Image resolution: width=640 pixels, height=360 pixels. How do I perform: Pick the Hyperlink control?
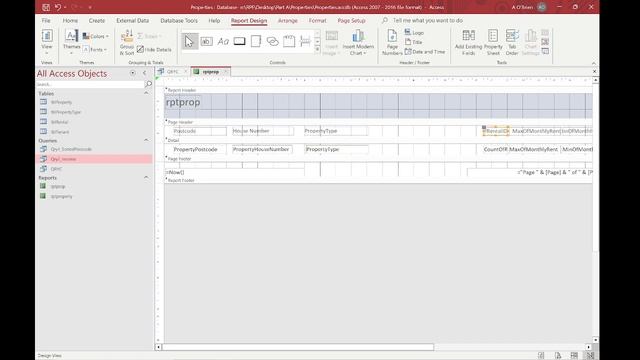point(272,41)
